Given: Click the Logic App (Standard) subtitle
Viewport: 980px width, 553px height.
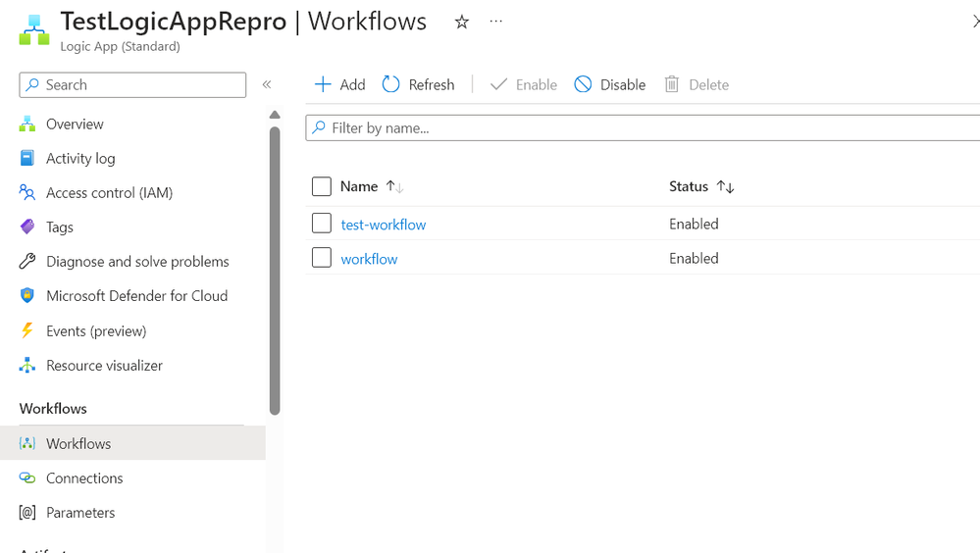Looking at the screenshot, I should pos(120,46).
